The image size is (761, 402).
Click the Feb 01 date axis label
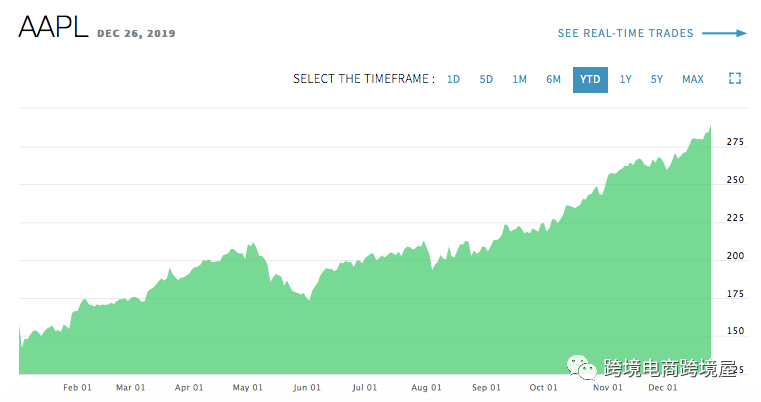click(x=77, y=387)
